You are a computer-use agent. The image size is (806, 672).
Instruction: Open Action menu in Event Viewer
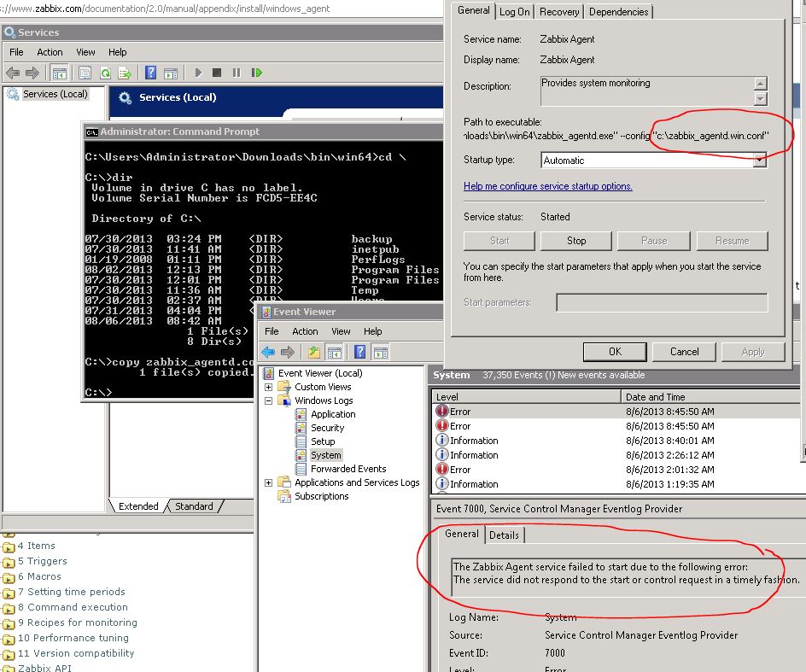[306, 331]
